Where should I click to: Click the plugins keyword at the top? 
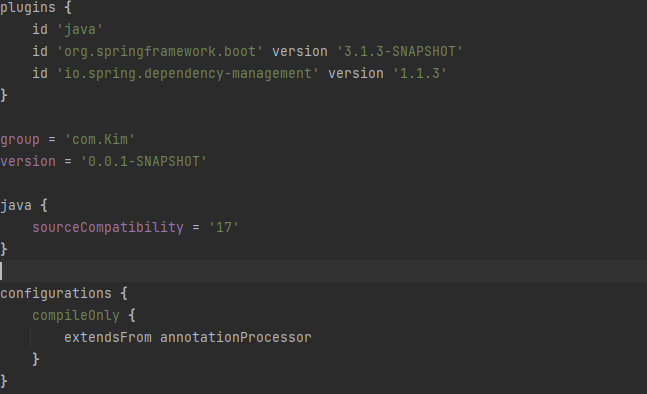(x=28, y=7)
